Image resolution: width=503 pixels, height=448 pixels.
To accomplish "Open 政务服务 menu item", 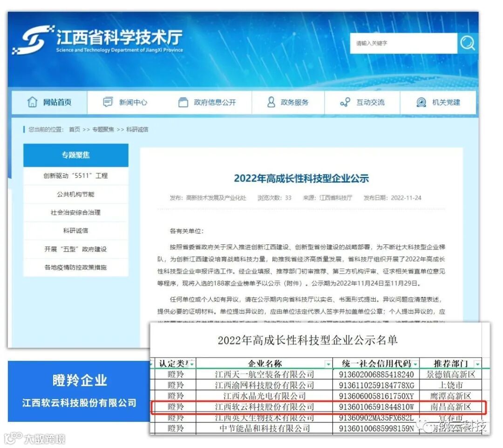I will [x=294, y=102].
